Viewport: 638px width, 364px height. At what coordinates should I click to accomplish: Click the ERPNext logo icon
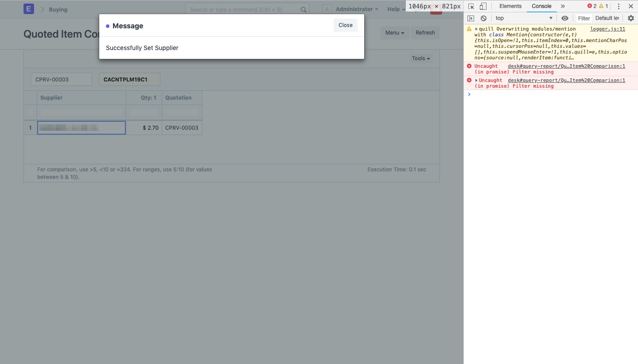coord(28,9)
